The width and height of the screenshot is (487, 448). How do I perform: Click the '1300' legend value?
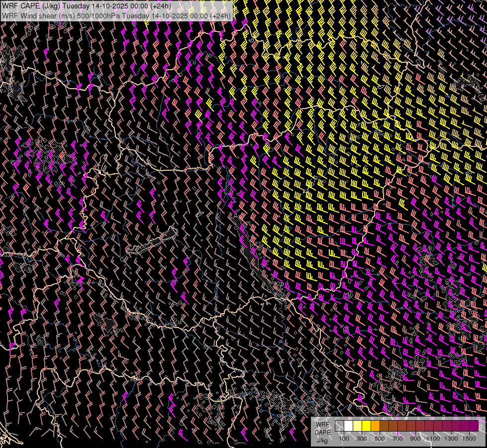451,439
